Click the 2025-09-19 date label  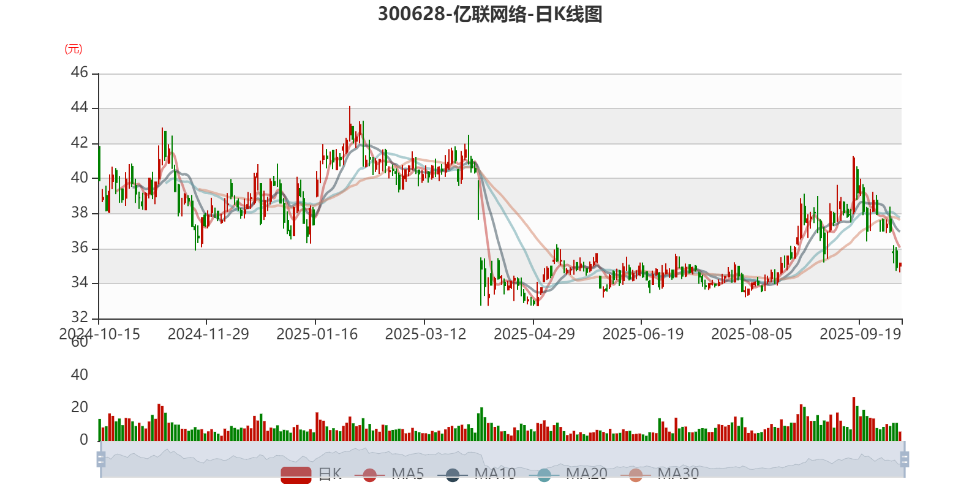pyautogui.click(x=861, y=334)
